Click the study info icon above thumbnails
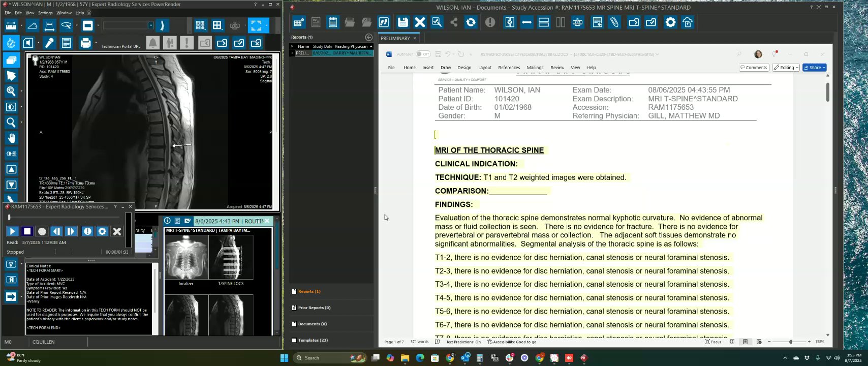 (167, 221)
